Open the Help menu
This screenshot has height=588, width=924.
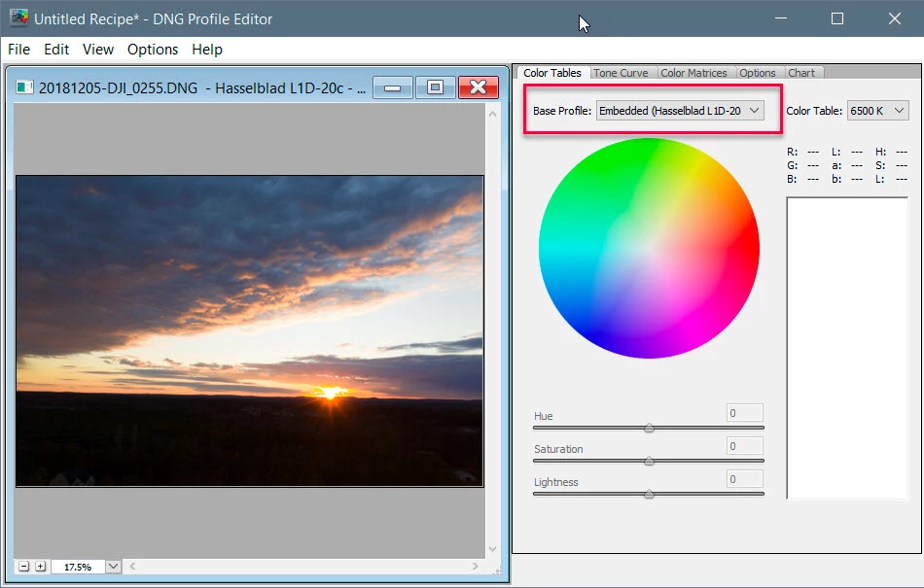click(207, 50)
